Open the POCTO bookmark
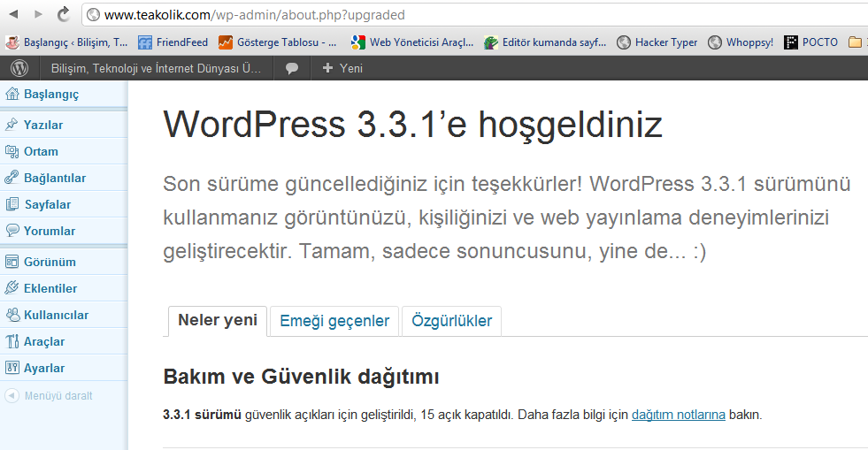Image resolution: width=868 pixels, height=450 pixels. tap(811, 42)
